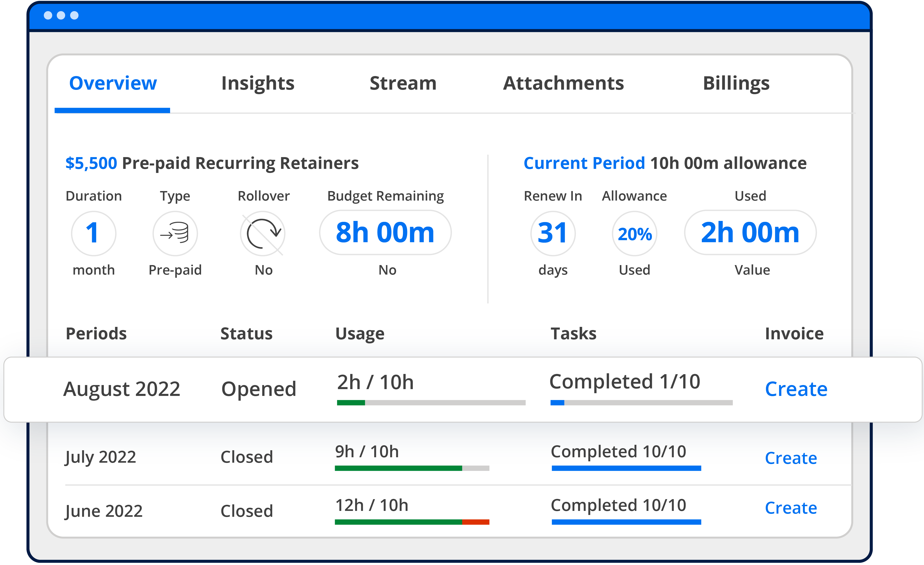Click the August 2h / 10h usage bar

(431, 402)
